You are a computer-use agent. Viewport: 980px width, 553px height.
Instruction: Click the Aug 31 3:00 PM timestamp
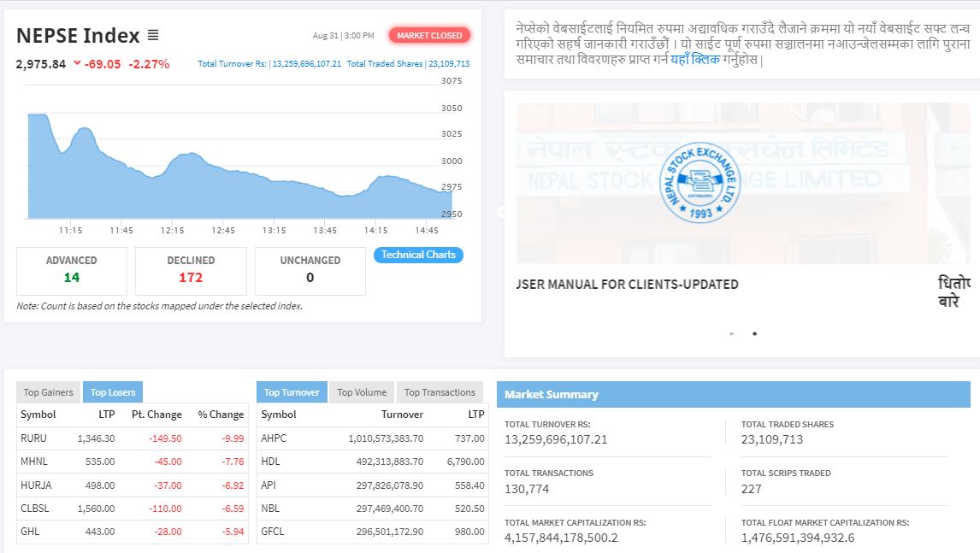coord(343,36)
